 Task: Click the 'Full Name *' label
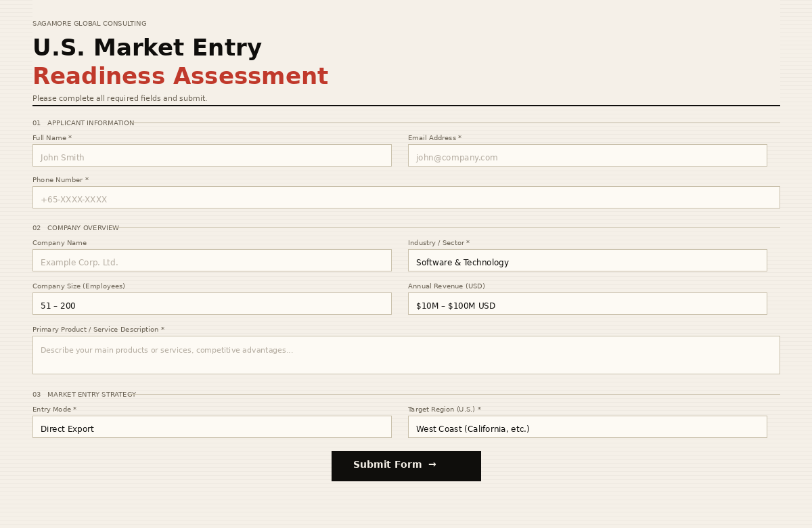[52, 138]
